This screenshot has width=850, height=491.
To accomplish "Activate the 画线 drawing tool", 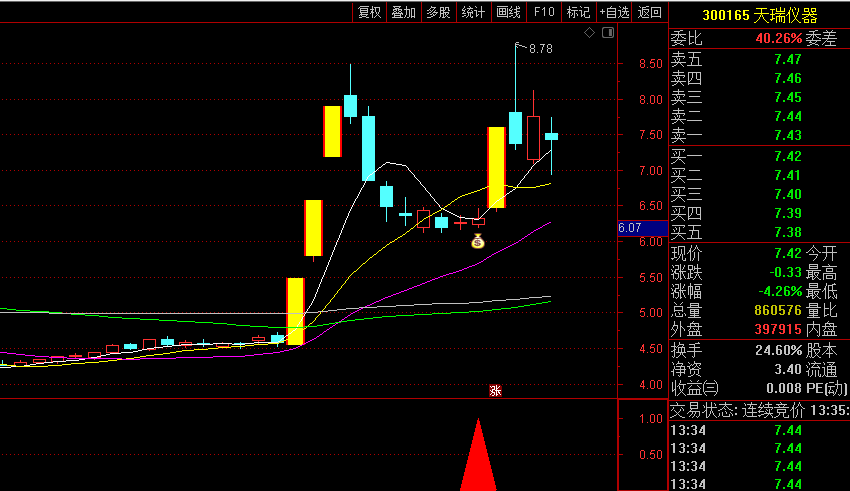I will click(x=508, y=12).
